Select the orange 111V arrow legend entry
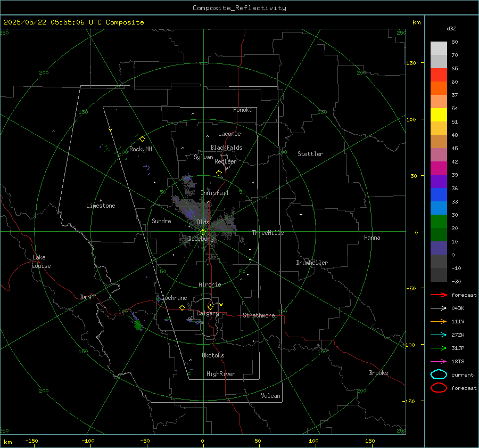 tap(439, 321)
